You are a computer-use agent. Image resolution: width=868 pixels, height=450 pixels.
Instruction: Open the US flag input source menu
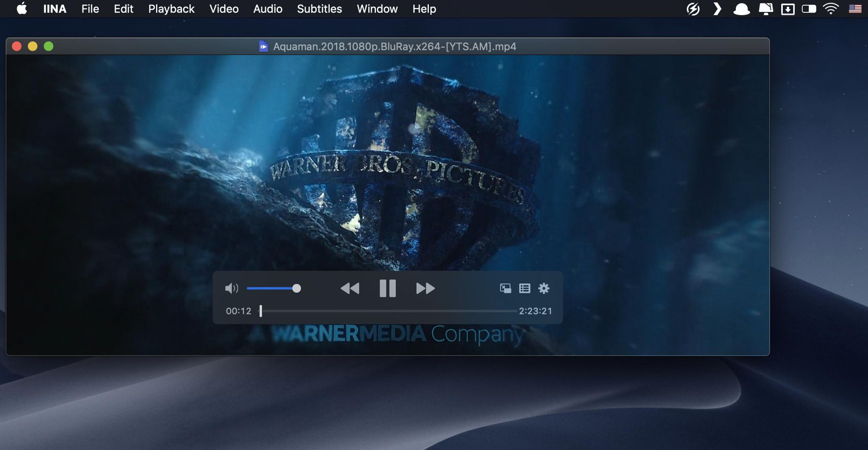(855, 9)
